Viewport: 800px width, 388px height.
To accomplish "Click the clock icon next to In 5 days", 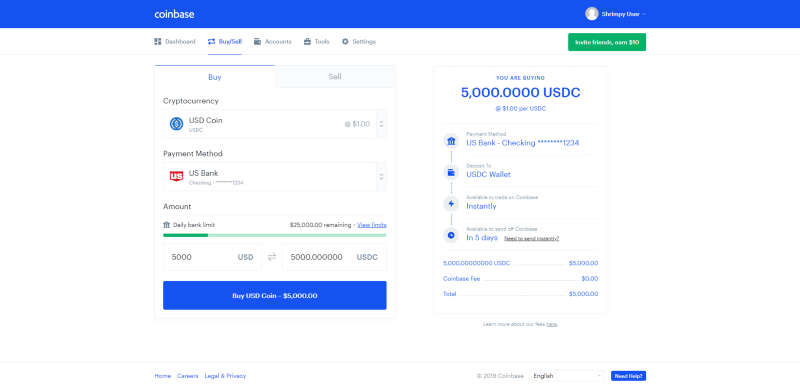I will pyautogui.click(x=451, y=235).
